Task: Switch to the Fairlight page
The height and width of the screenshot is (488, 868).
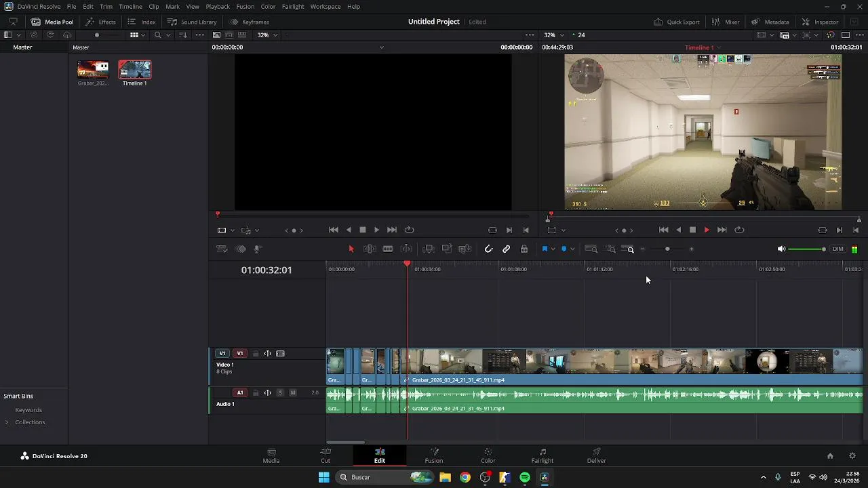Action: [542, 455]
